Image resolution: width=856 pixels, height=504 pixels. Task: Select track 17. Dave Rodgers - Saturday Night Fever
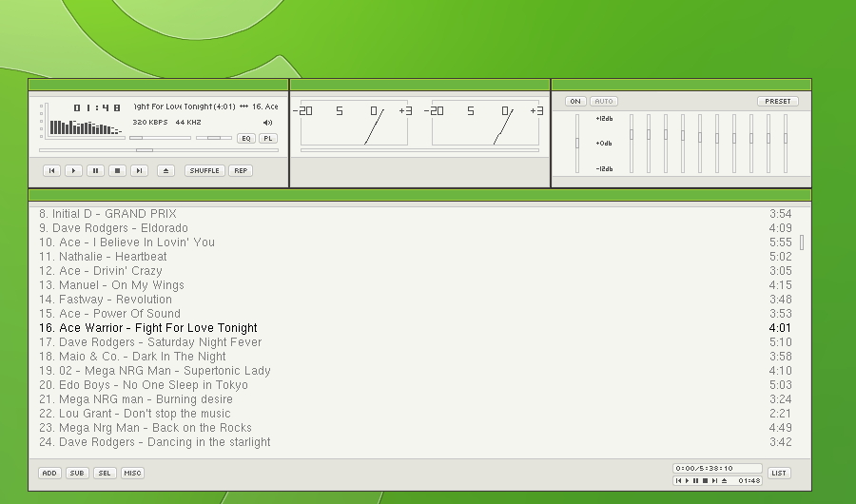coord(416,342)
